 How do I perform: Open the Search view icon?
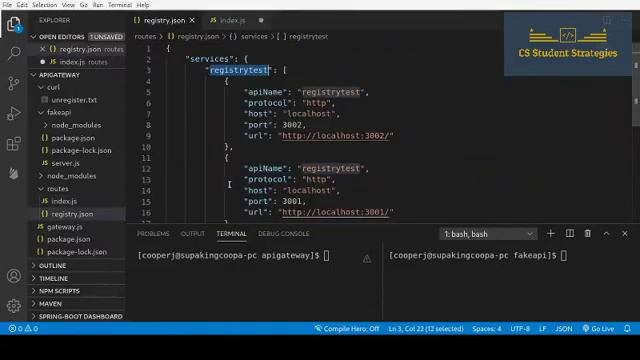[x=14, y=53]
